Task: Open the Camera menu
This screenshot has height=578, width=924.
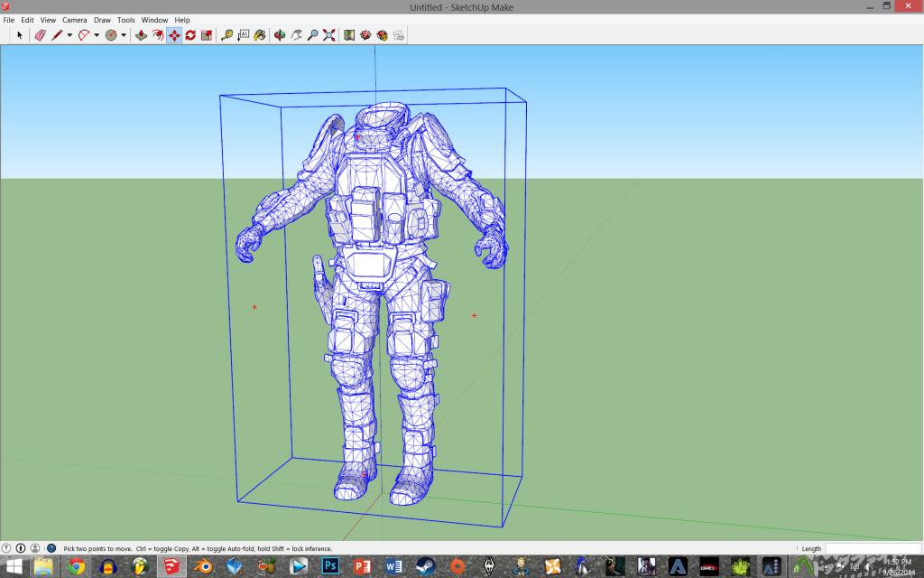Action: coord(74,20)
